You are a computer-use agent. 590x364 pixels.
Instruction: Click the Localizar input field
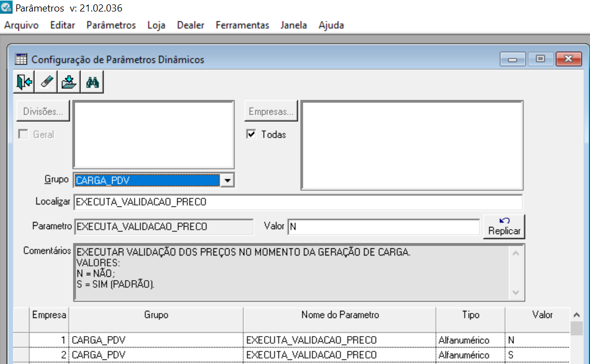298,202
